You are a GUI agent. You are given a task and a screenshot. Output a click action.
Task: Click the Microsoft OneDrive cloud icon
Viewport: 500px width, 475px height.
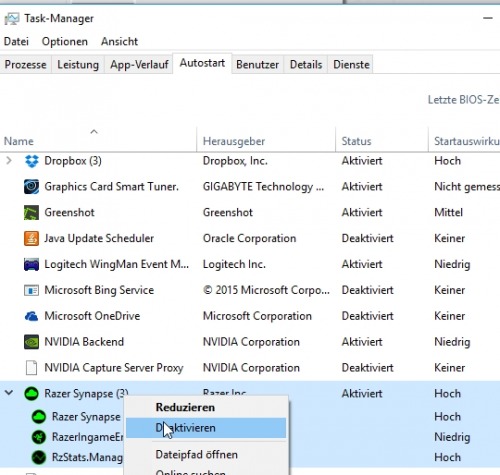[x=31, y=316]
